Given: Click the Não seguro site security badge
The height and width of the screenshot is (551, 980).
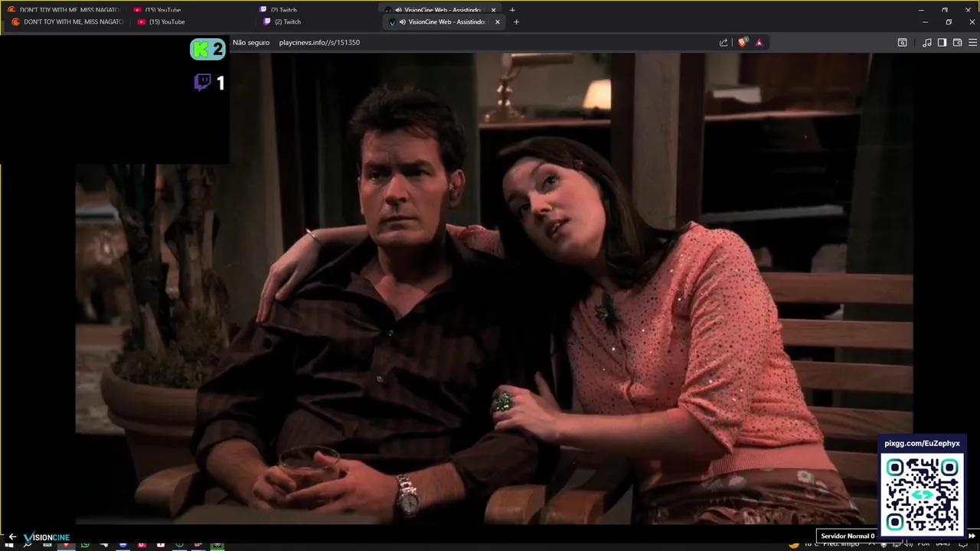Looking at the screenshot, I should (x=251, y=43).
